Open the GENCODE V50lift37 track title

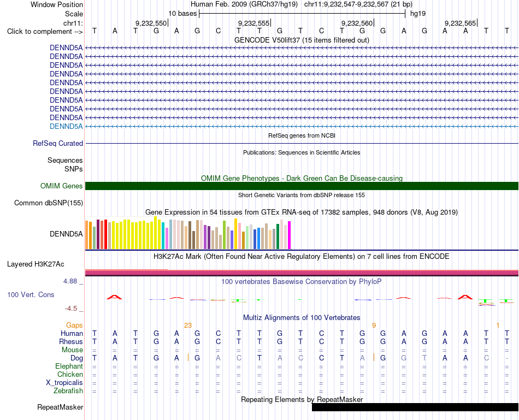302,40
